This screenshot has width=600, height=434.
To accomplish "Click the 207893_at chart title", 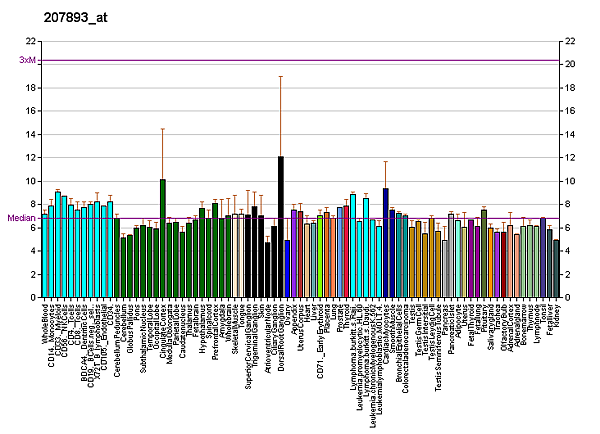I will [x=49, y=17].
